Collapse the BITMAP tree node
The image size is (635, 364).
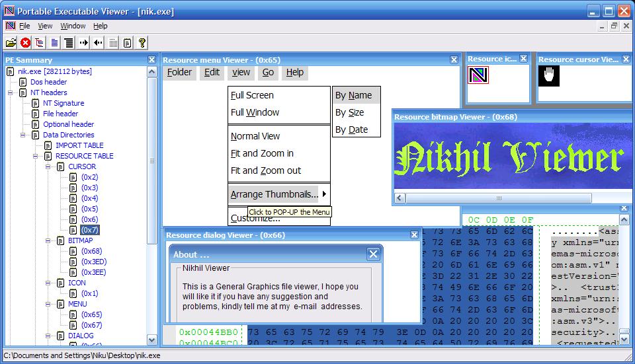[48, 240]
